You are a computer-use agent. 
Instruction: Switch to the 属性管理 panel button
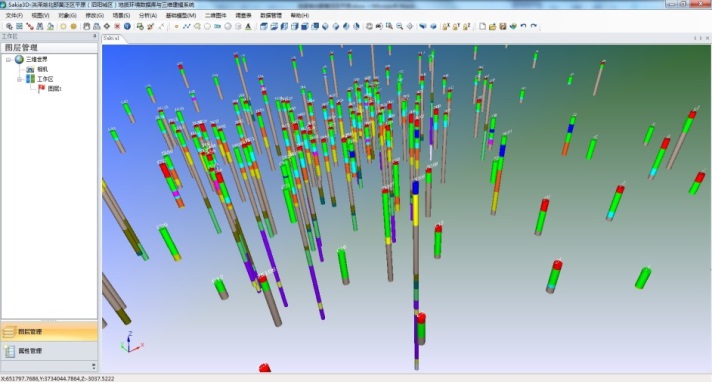coord(49,351)
